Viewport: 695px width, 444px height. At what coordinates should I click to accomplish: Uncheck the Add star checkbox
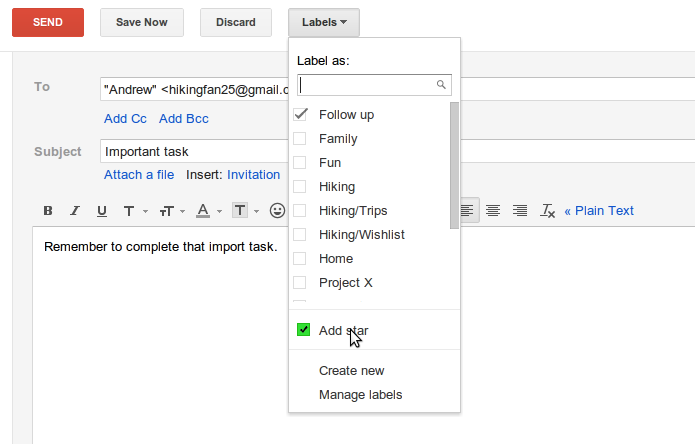[304, 330]
